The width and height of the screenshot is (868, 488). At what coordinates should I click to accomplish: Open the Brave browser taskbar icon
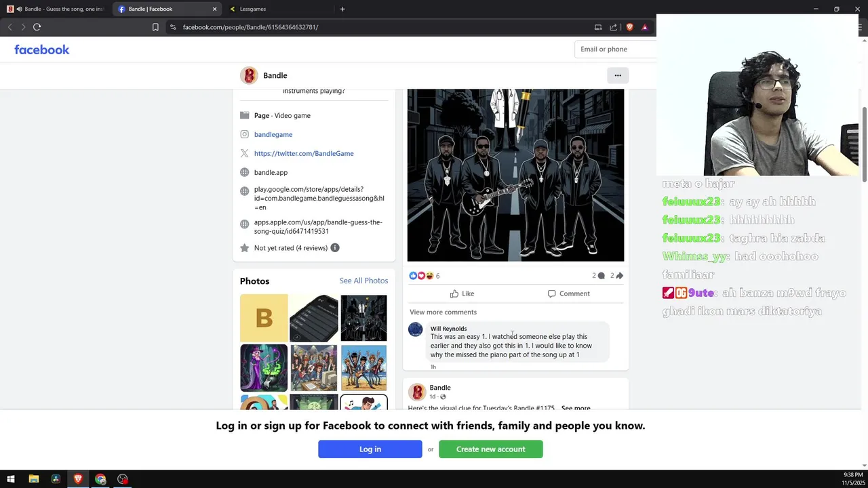(78, 479)
